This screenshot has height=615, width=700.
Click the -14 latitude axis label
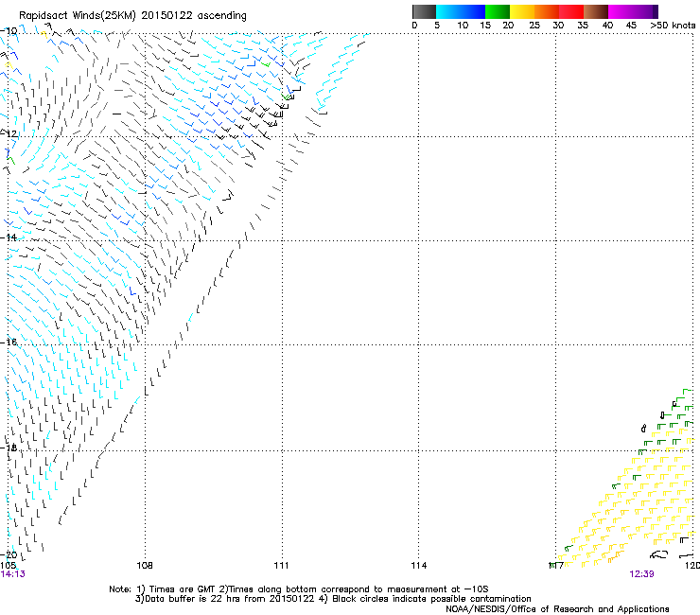tap(9, 237)
